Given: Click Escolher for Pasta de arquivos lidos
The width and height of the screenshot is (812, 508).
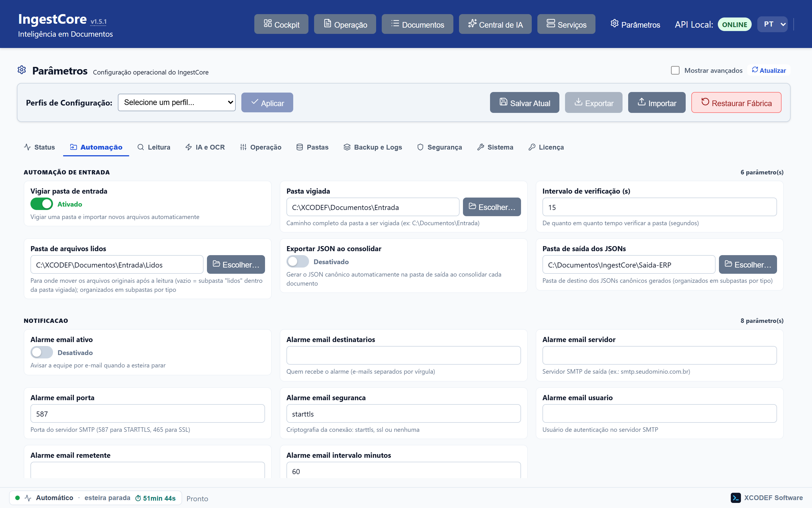Looking at the screenshot, I should [x=236, y=264].
